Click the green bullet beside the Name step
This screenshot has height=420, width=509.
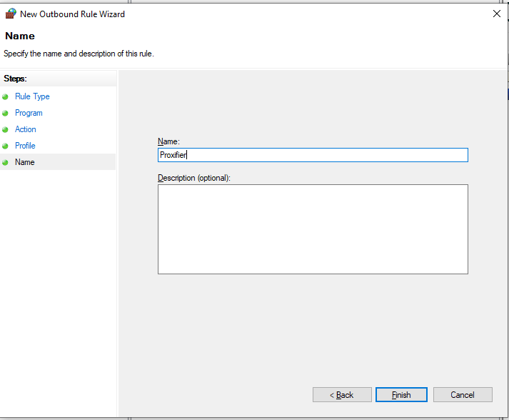tap(5, 162)
